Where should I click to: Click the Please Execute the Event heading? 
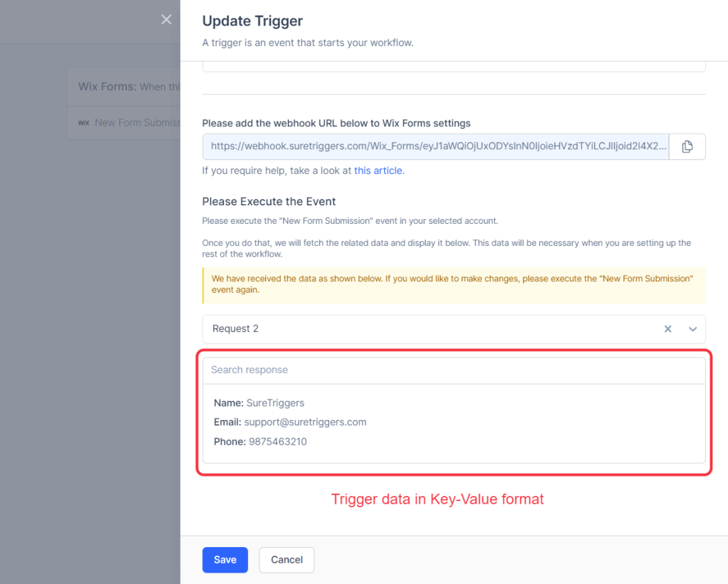269,201
